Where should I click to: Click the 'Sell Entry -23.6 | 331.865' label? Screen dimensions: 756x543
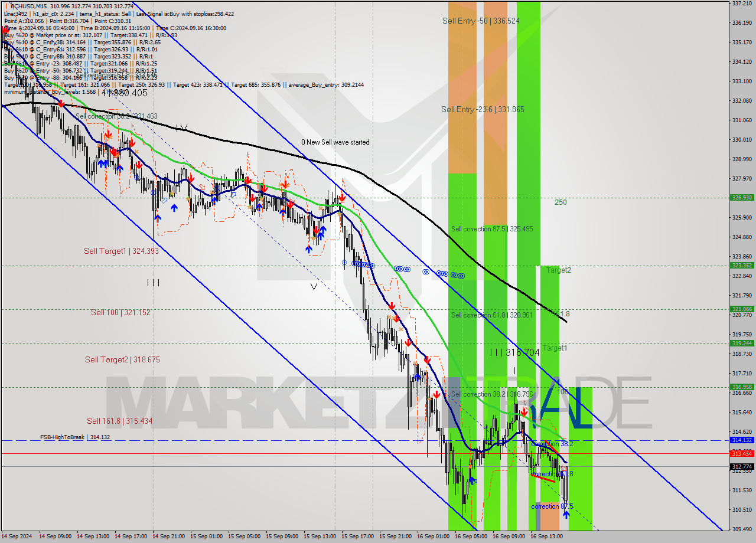click(483, 109)
